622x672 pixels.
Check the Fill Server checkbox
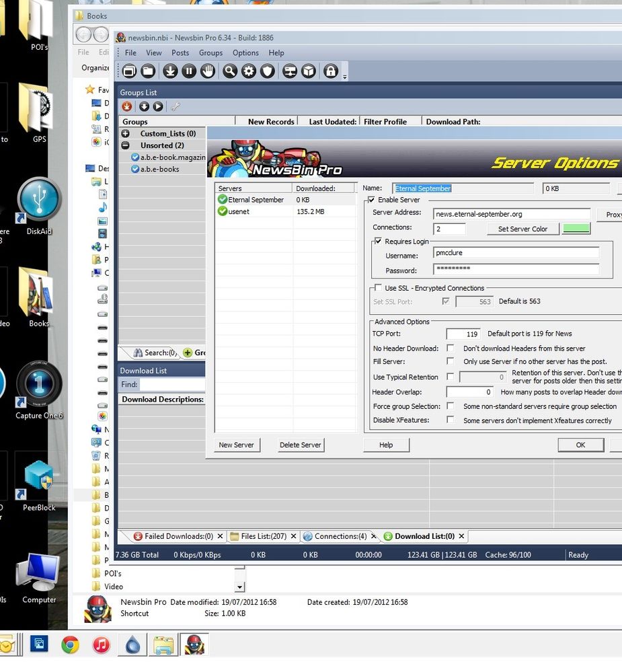coord(451,361)
